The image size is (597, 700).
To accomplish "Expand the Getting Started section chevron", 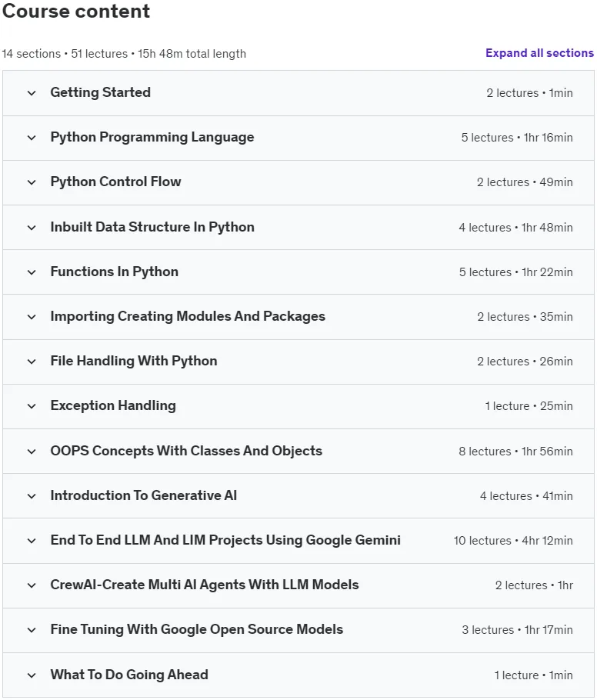I will click(x=32, y=93).
